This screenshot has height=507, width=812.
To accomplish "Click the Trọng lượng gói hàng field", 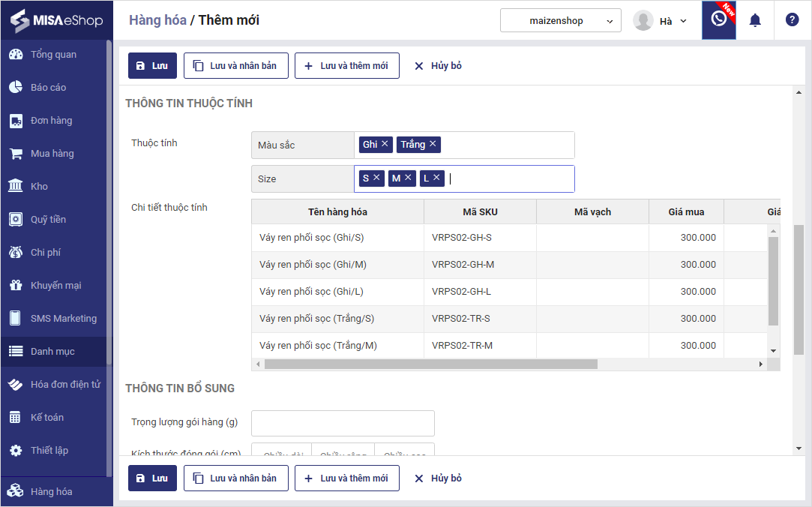I will tap(343, 423).
